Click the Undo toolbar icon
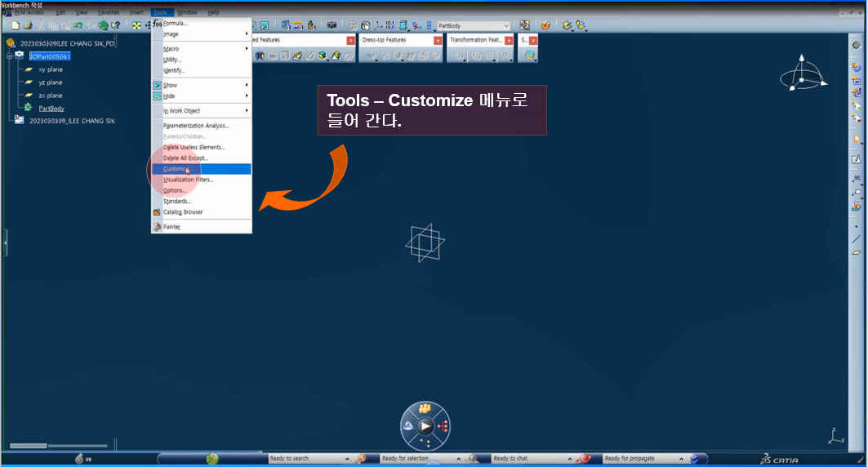Viewport: 868px width, 467px height. [78, 25]
